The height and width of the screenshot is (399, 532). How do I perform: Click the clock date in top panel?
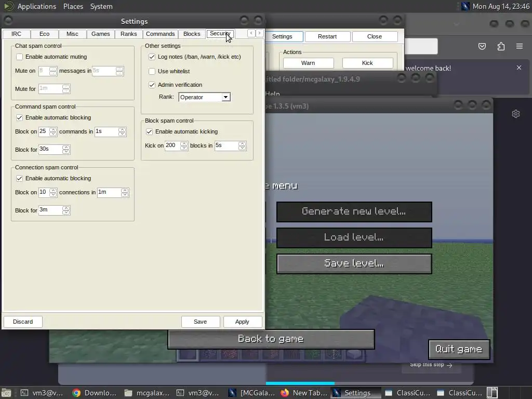[x=501, y=6]
